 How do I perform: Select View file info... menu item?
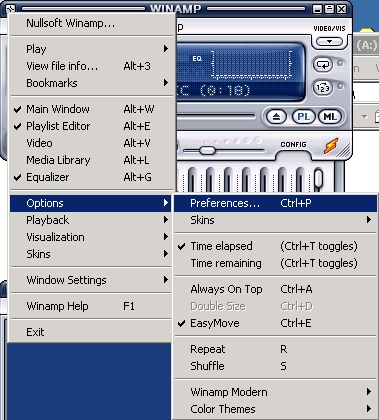(91, 66)
